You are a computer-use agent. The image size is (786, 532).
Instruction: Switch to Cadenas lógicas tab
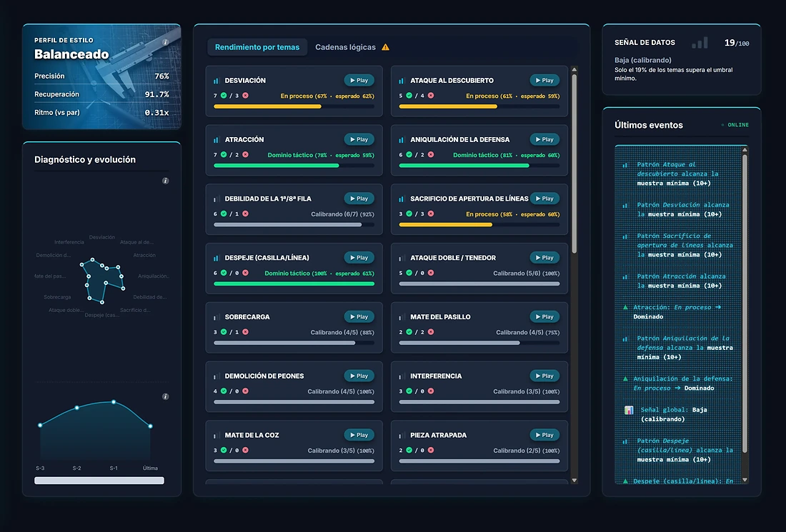(345, 47)
